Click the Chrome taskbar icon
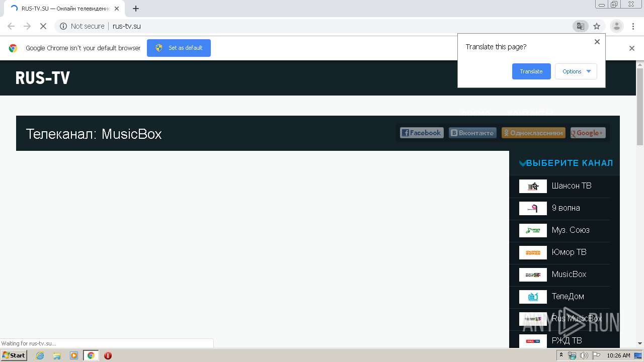 tap(91, 355)
